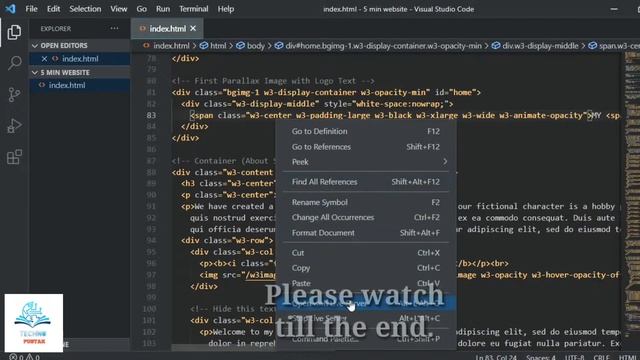Click the EXPLORER panel title

tap(56, 29)
